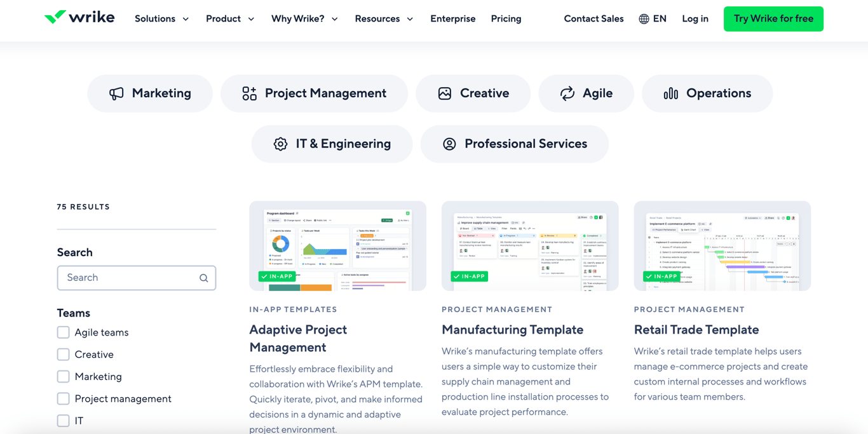The image size is (868, 434).
Task: Click the template Search input field
Action: [137, 278]
